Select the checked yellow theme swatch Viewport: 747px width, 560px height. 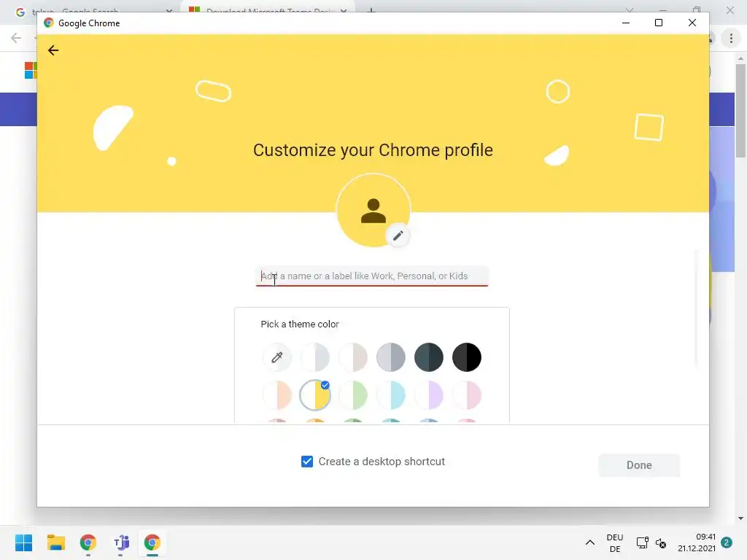click(x=315, y=395)
